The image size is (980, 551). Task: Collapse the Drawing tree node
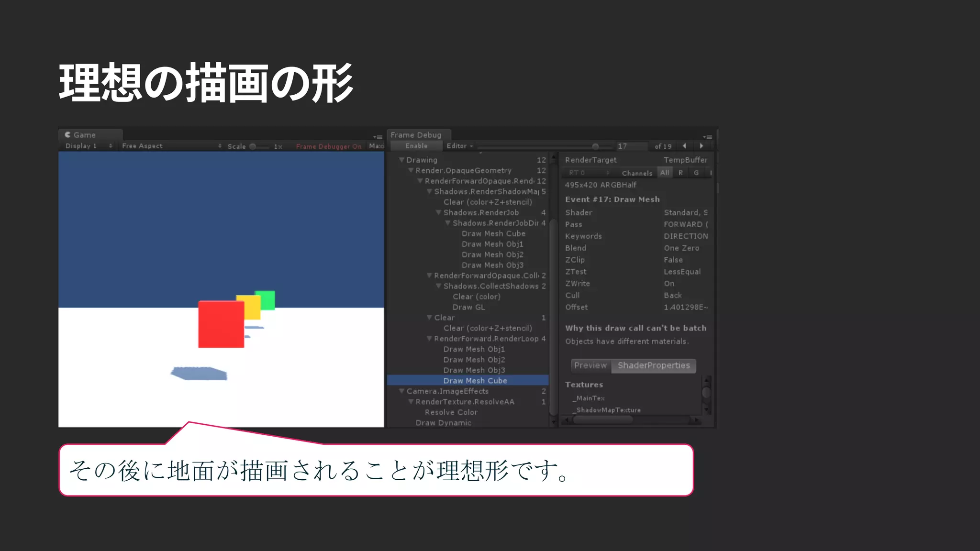pos(401,160)
